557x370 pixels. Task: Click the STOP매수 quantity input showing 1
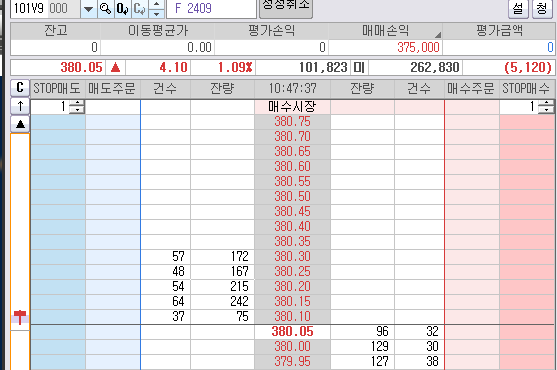coord(519,107)
